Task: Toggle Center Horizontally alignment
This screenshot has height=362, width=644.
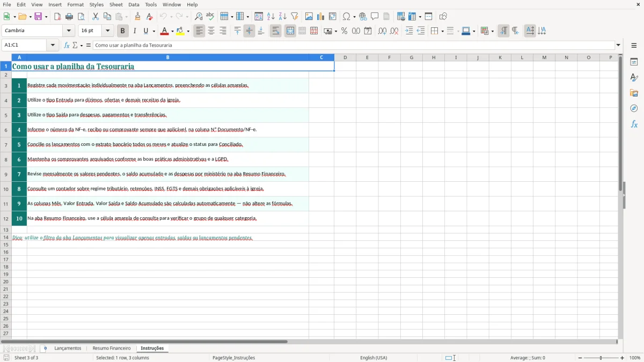Action: point(211,31)
